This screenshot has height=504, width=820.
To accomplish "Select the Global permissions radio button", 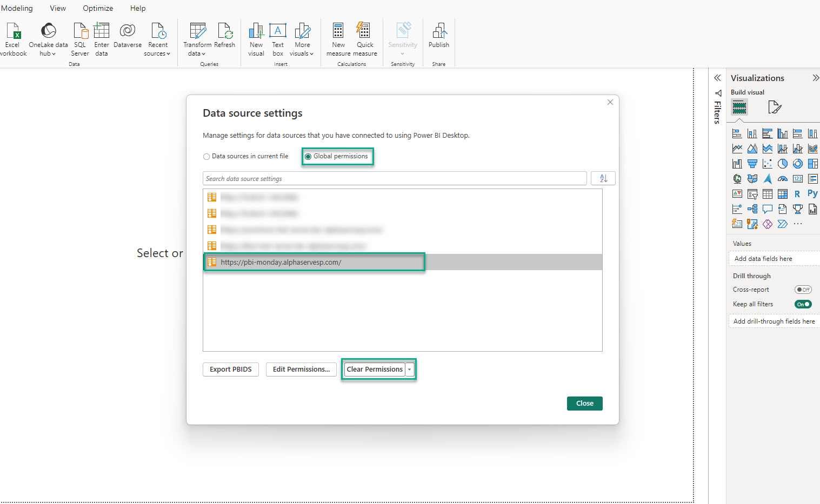I will pos(308,157).
